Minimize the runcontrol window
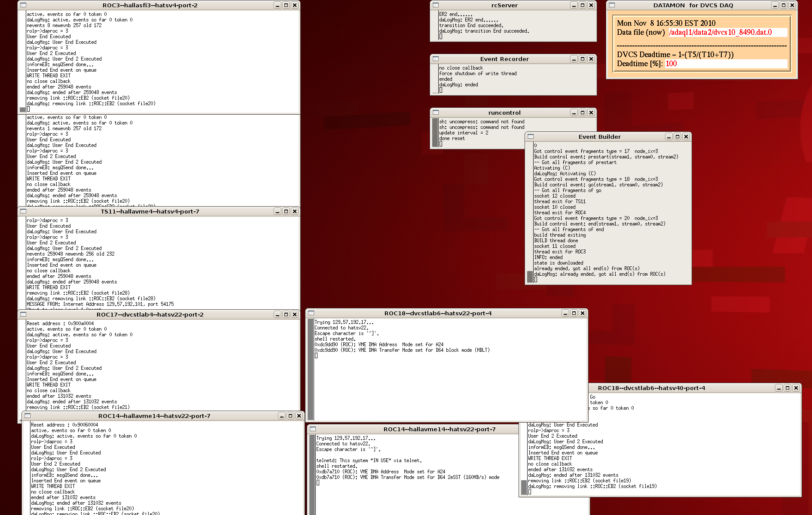812x515 pixels. pyautogui.click(x=574, y=113)
